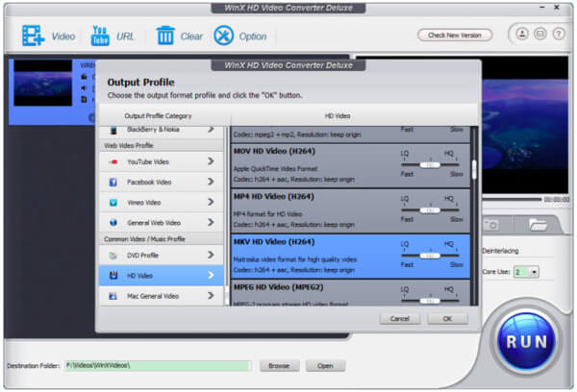Expand the YouTube Video chevron arrow

coord(211,161)
